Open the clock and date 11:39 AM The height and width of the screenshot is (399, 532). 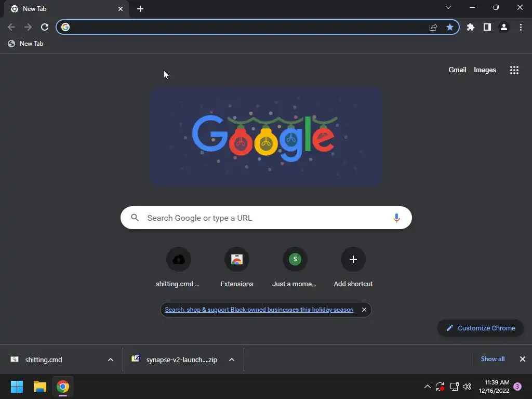click(x=494, y=387)
